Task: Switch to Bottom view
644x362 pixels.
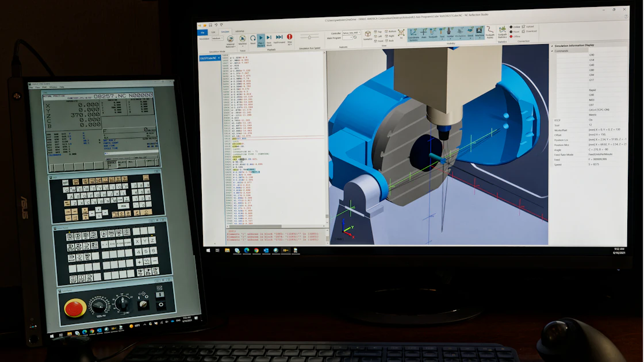Action: 390,31
